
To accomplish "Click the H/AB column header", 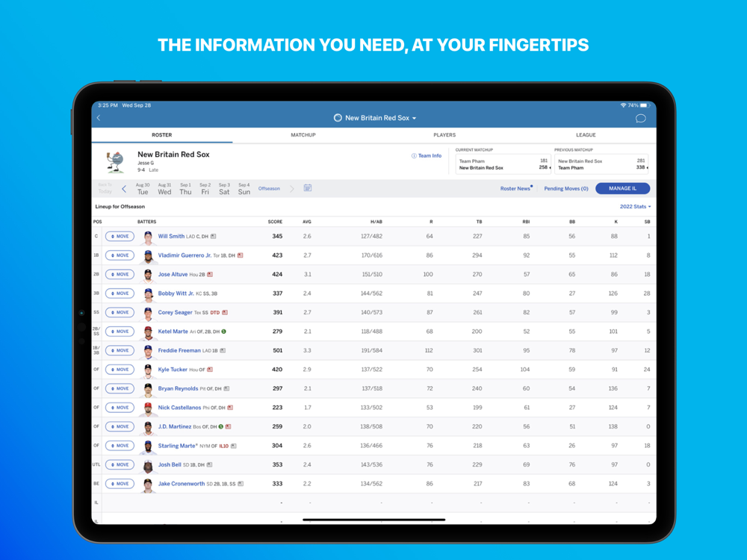I will pos(376,222).
